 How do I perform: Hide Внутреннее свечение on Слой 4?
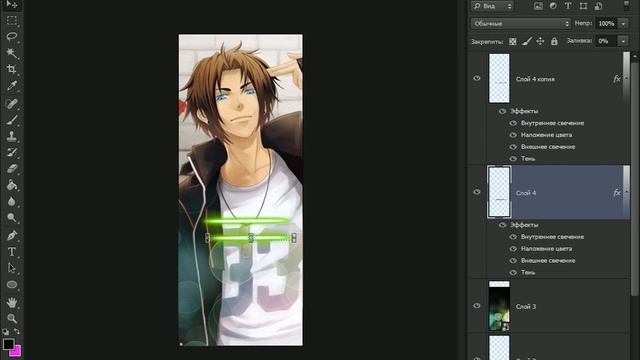pos(513,237)
